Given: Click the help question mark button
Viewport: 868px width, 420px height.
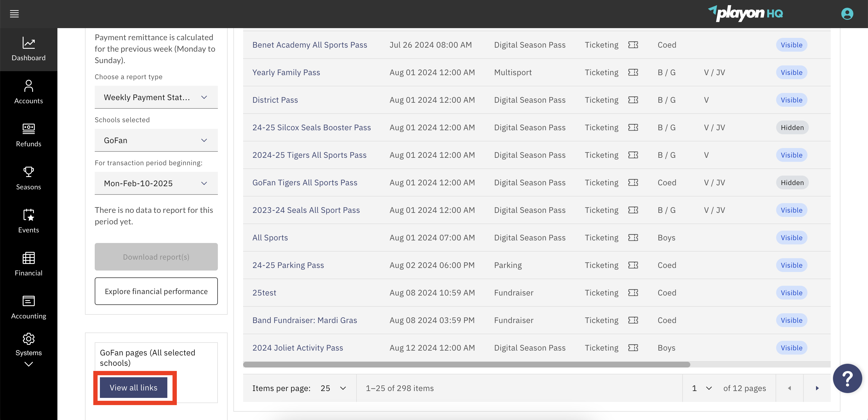Looking at the screenshot, I should 847,378.
